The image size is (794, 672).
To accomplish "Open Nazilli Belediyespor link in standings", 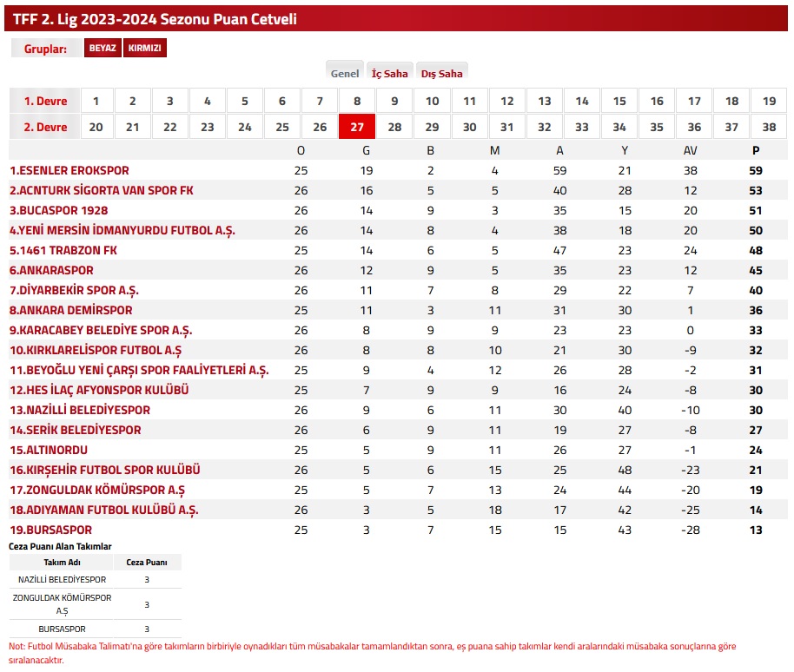I will [80, 411].
